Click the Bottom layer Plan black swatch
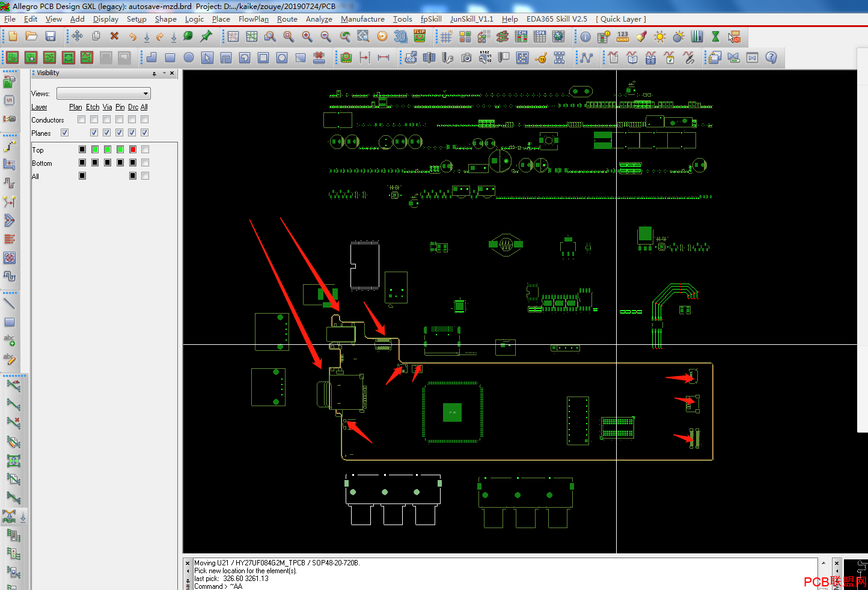Screen dimensions: 868x590 (x=82, y=163)
